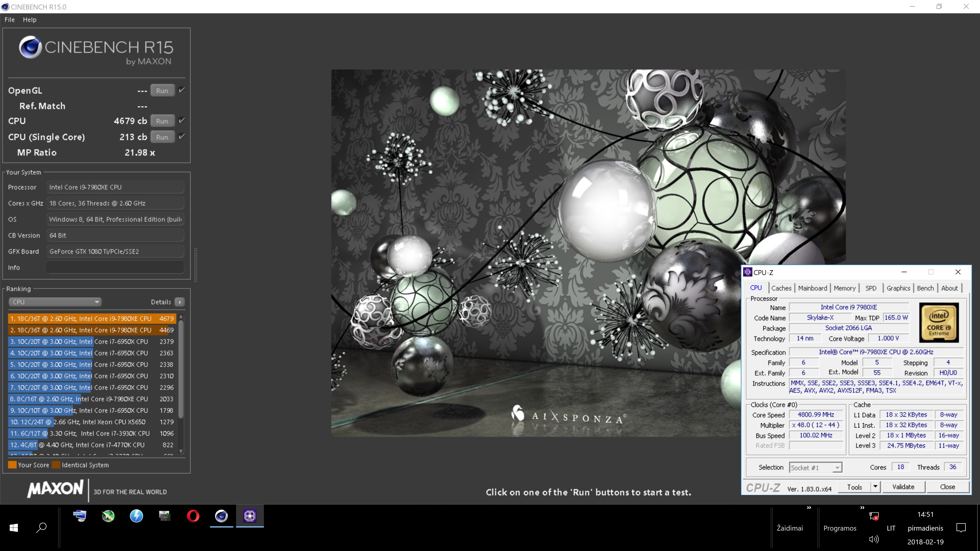Screen dimensions: 980x551
Task: Toggle the CPU test checkbox
Action: (x=181, y=121)
